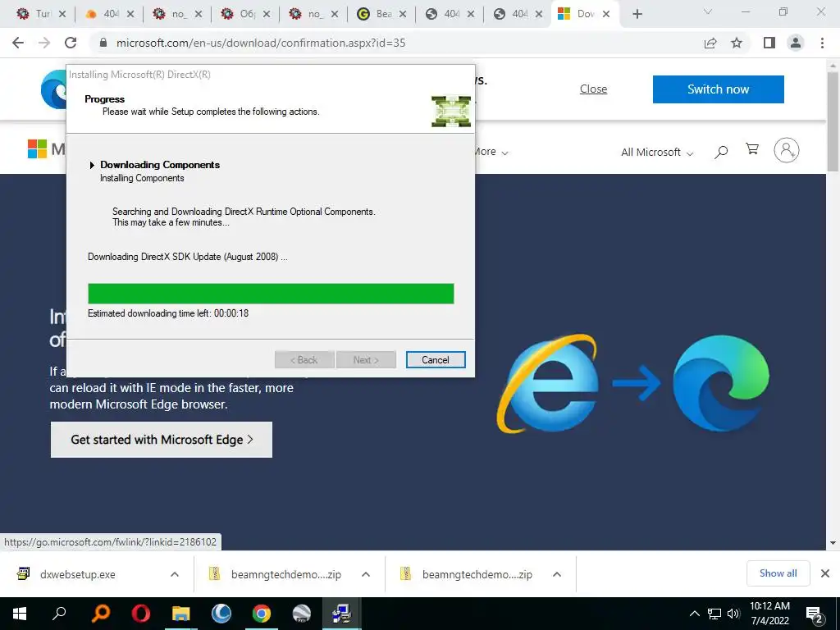Close the Dow tab
Viewport: 840px width, 630px height.
tap(606, 14)
